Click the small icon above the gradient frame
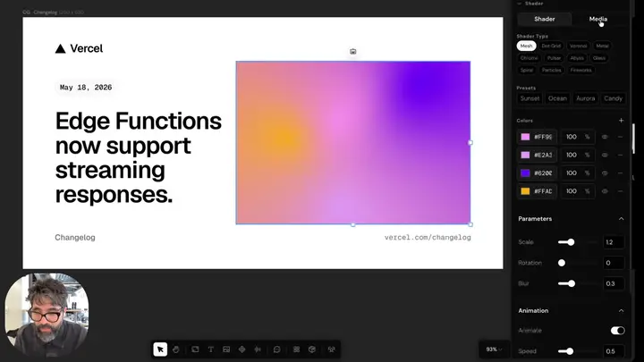The width and height of the screenshot is (644, 362). 352,51
